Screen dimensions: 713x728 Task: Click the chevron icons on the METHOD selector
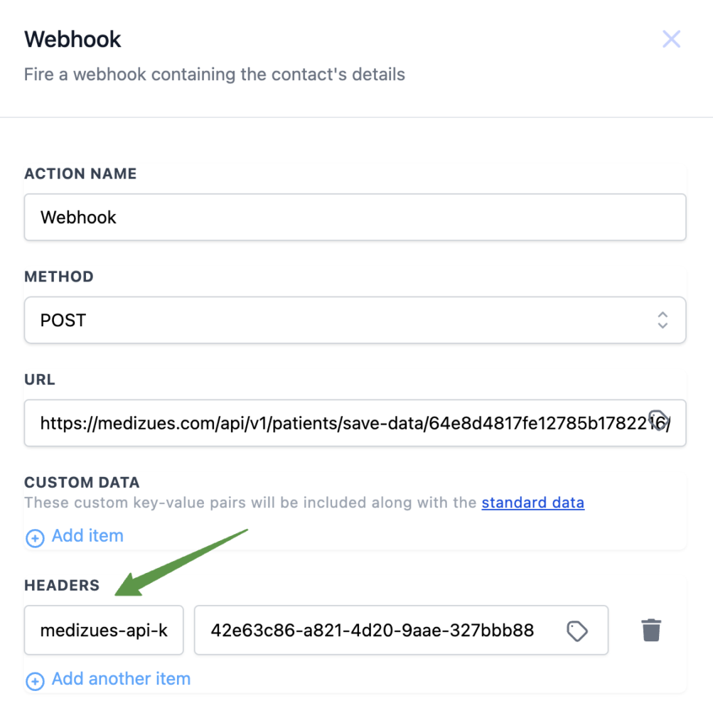click(x=662, y=320)
